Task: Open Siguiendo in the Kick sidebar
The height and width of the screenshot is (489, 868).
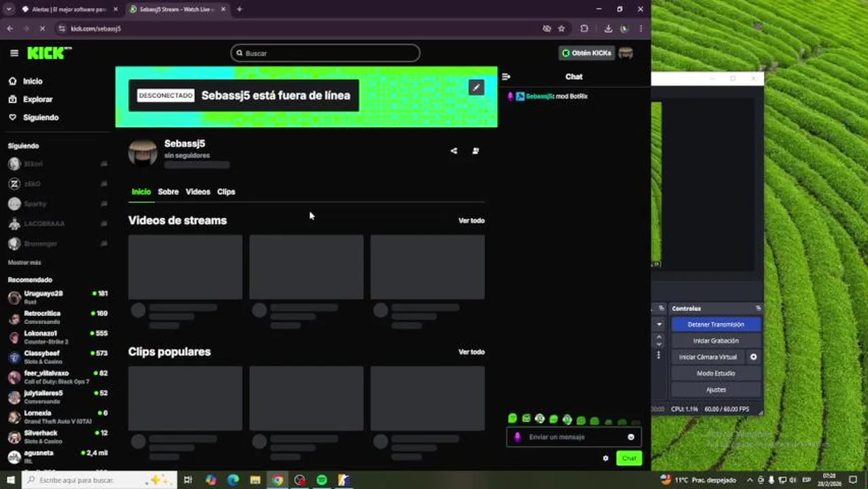Action: pos(34,117)
